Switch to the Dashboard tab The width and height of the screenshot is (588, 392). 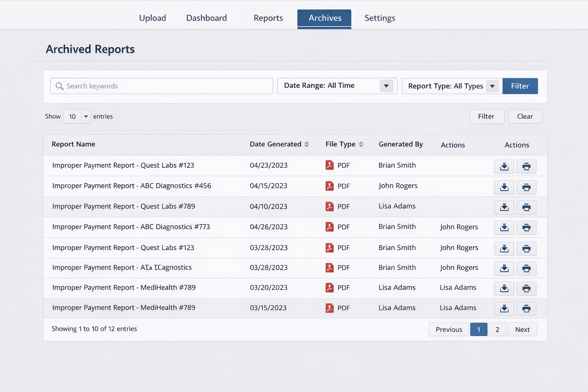206,18
